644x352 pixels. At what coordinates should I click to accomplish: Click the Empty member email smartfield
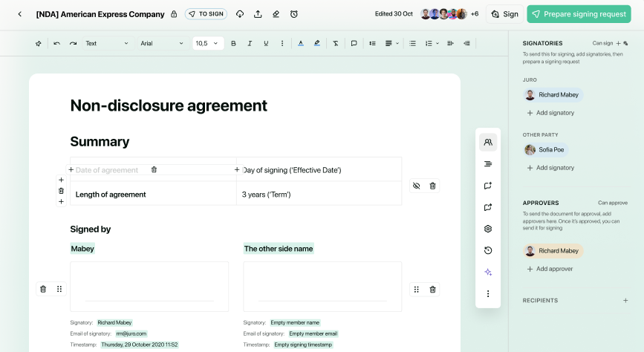313,334
